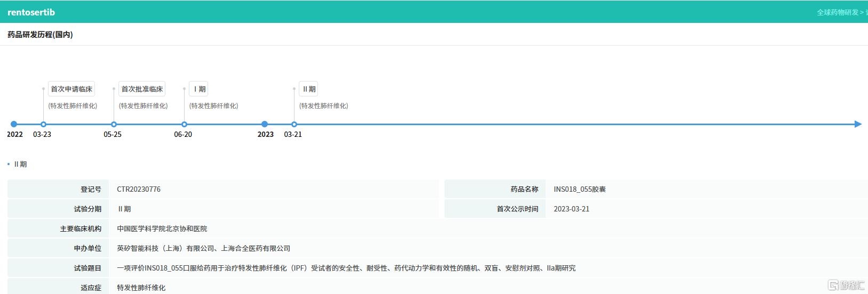Click the timeline end arrow

858,124
